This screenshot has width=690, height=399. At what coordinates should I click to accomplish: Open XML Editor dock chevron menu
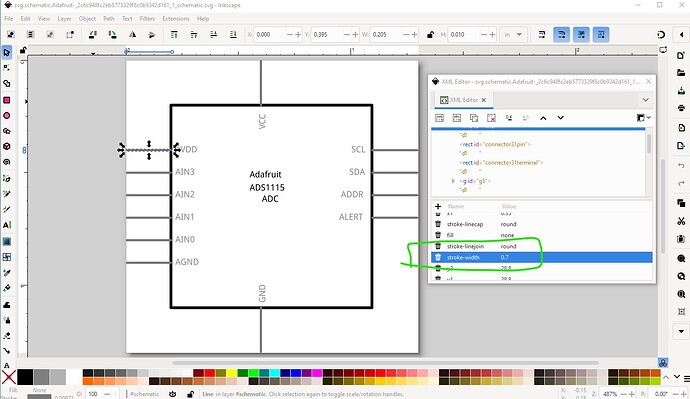coord(645,100)
